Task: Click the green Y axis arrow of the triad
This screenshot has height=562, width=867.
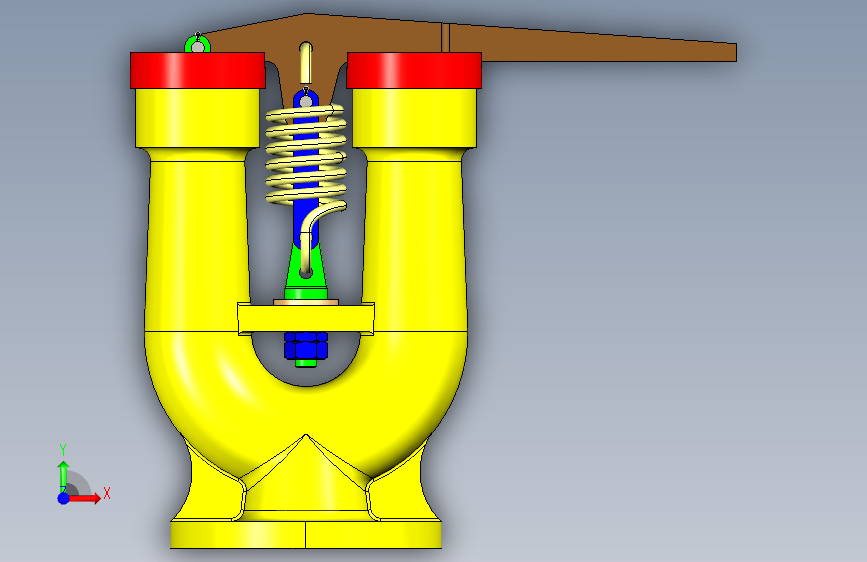Action: (x=63, y=476)
